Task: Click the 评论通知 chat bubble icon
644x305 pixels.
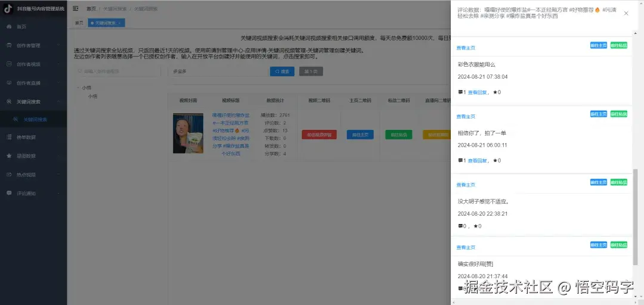Action: point(9,193)
